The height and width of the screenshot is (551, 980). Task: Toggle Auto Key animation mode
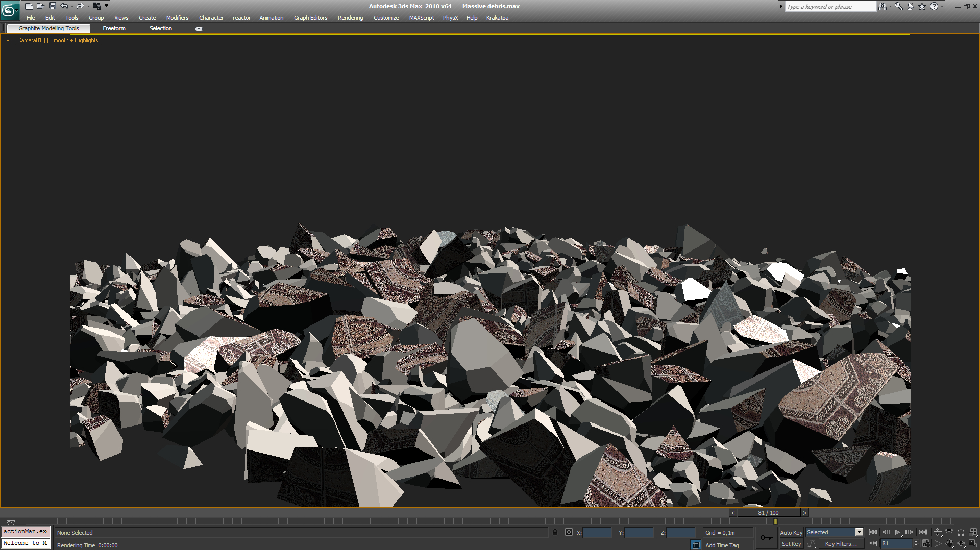pos(791,532)
